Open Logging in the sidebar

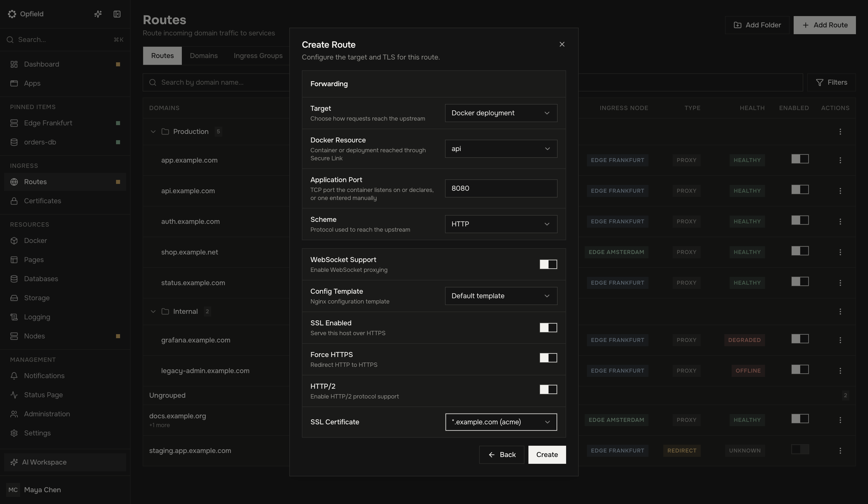(65, 317)
